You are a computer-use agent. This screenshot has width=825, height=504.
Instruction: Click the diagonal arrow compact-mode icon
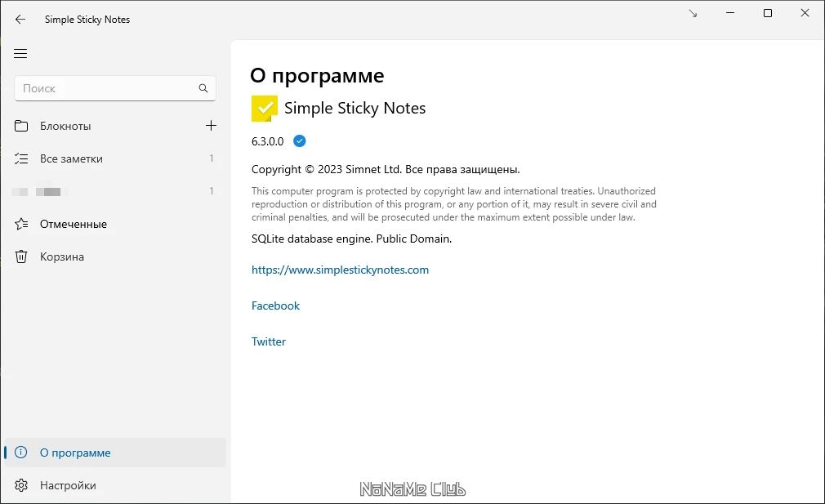pos(693,13)
